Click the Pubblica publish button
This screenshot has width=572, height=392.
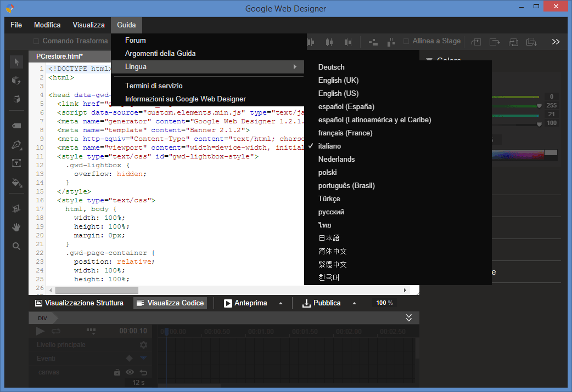321,303
